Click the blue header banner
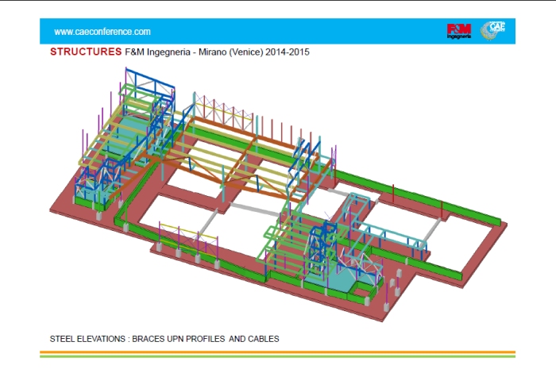 tap(278, 32)
